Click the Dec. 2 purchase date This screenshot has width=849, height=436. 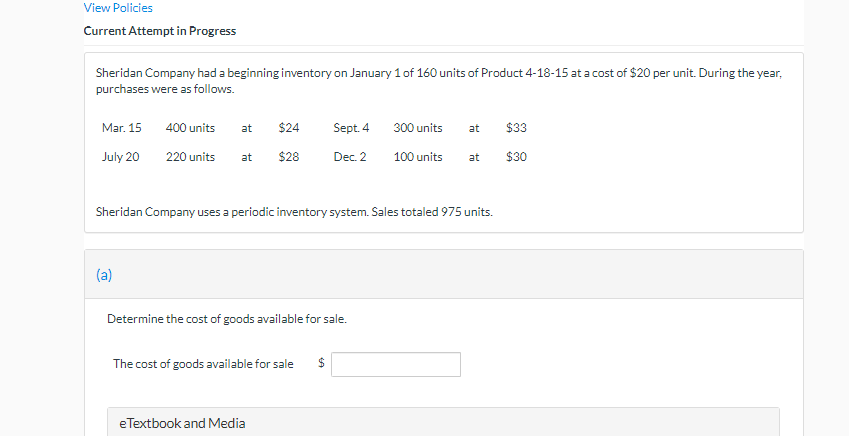tap(350, 157)
